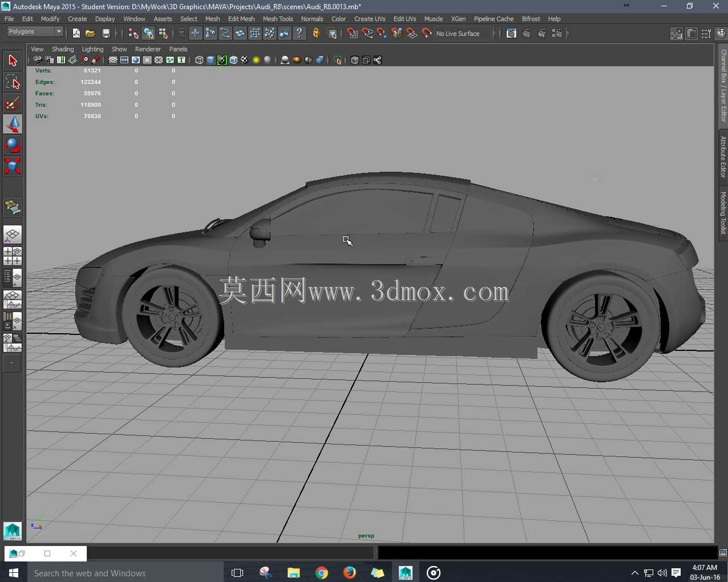This screenshot has height=582, width=728.
Task: Toggle textured display checker icon
Action: pyautogui.click(x=245, y=60)
